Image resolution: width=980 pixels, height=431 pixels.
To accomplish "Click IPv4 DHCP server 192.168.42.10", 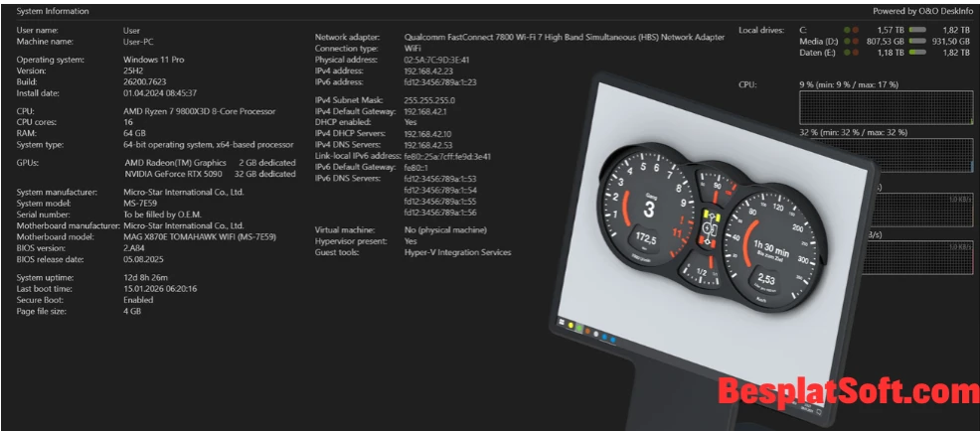I will (428, 134).
